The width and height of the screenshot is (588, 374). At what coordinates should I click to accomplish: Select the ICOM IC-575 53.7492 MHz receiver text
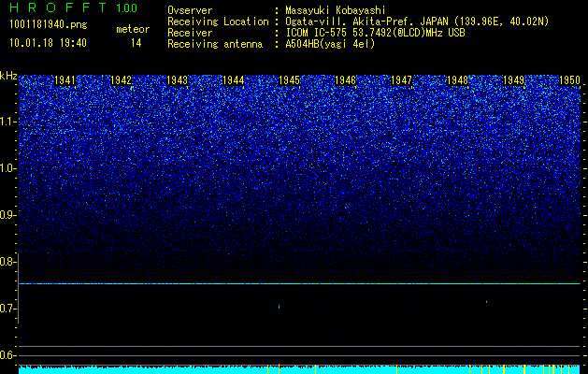pyautogui.click(x=376, y=33)
